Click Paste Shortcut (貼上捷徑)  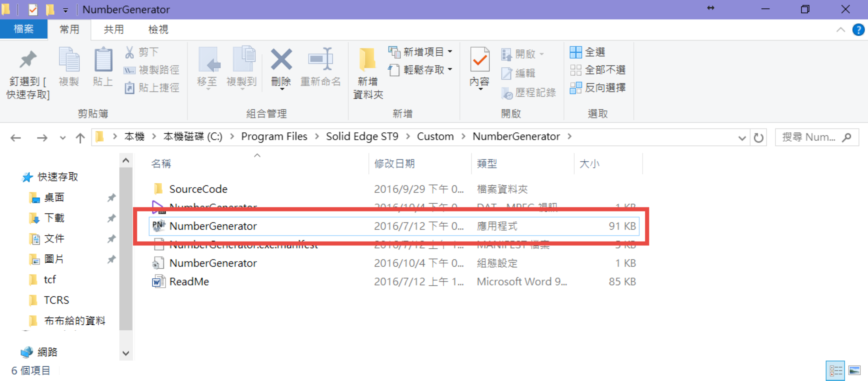point(152,88)
